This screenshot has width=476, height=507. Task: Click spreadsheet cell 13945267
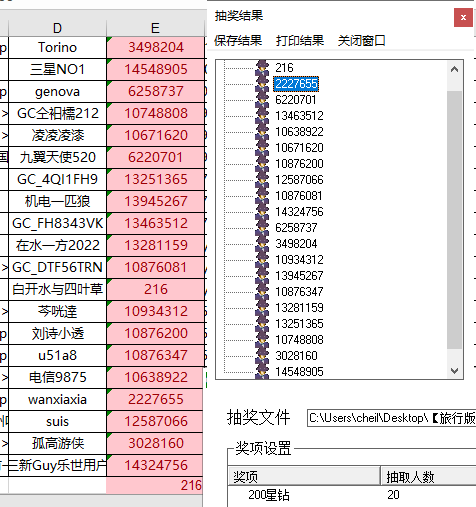(x=155, y=201)
